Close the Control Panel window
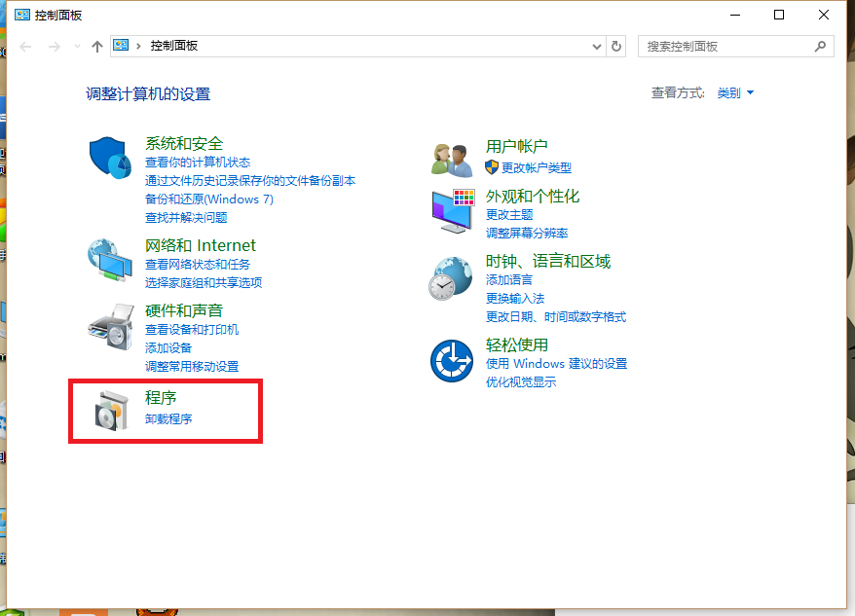 [824, 15]
